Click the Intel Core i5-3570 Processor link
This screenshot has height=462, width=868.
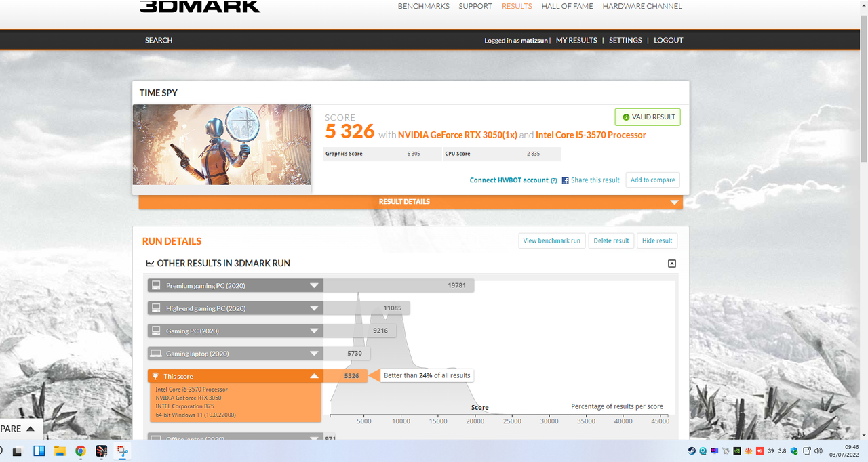pos(591,135)
